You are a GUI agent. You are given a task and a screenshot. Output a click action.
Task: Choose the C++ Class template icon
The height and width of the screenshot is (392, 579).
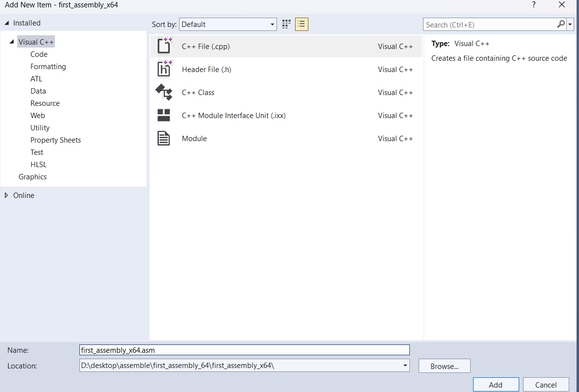click(x=164, y=92)
